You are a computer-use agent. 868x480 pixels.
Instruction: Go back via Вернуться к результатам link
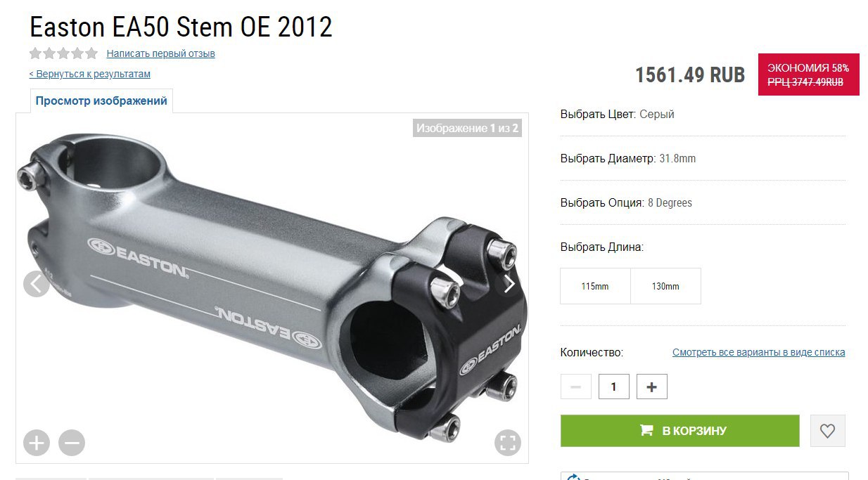(x=89, y=74)
